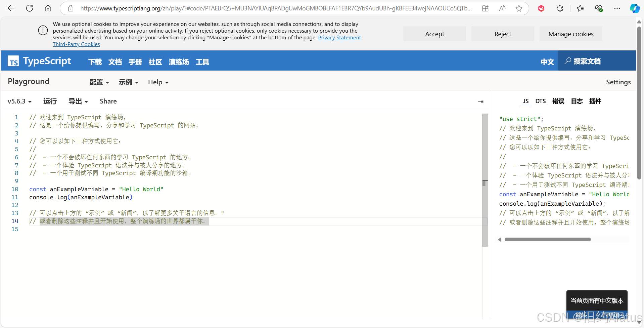The width and height of the screenshot is (644, 328).
Task: Open 下载 in the navigation bar
Action: [95, 62]
